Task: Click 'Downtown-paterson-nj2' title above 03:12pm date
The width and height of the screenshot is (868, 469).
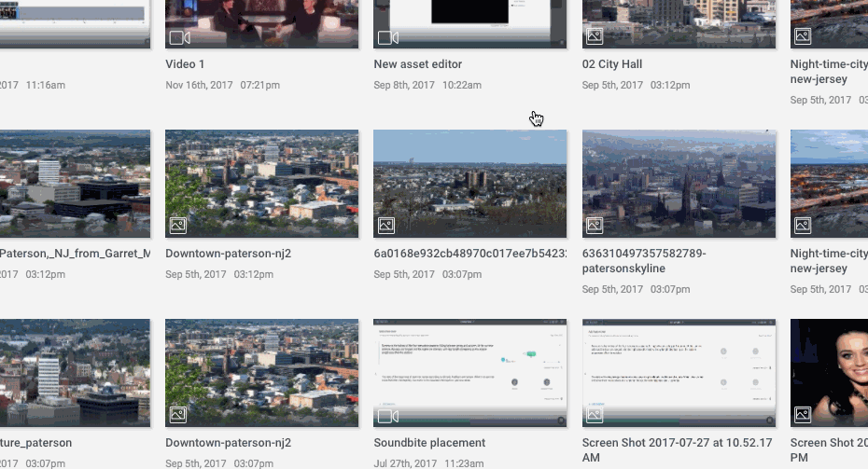Action: click(x=228, y=254)
